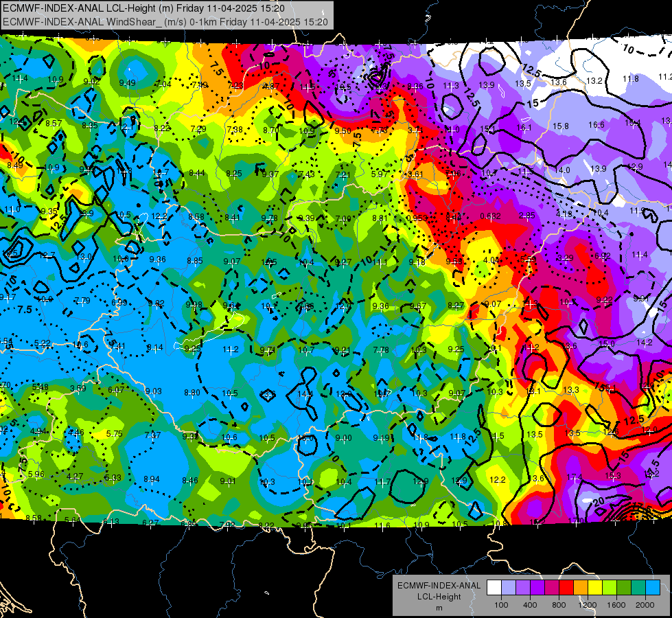The height and width of the screenshot is (618, 672).
Task: Click the orange legend swatch
Action: point(580,588)
